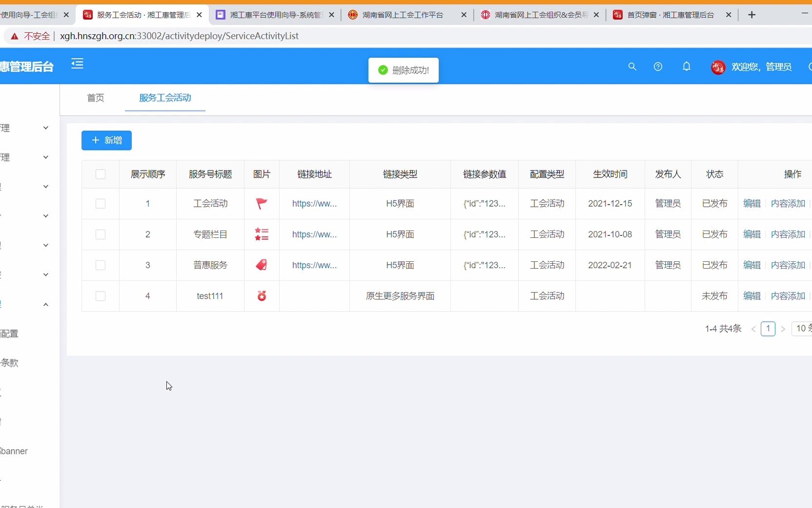This screenshot has width=812, height=508.
Task: Click the 未发布 status in test111 row
Action: 714,296
